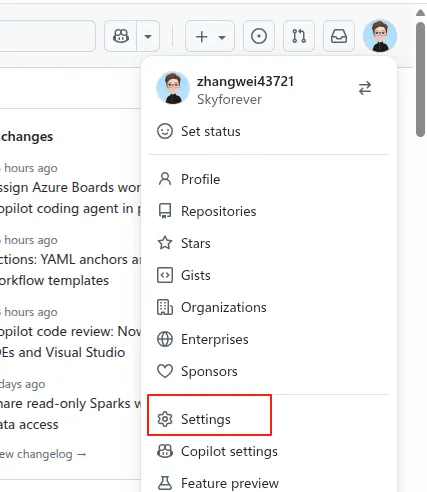The image size is (427, 492).
Task: Click the beaker icon beside Feature preview
Action: 165,483
